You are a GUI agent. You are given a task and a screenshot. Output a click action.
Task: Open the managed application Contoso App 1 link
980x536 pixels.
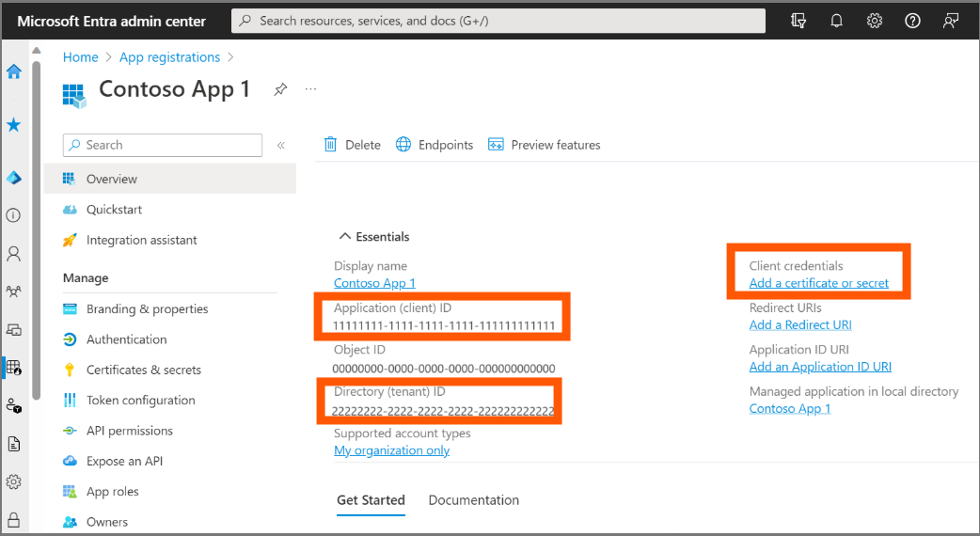point(790,408)
